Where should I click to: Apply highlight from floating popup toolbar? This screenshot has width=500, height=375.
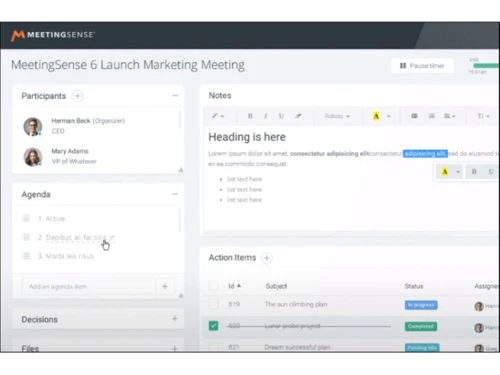tap(445, 172)
